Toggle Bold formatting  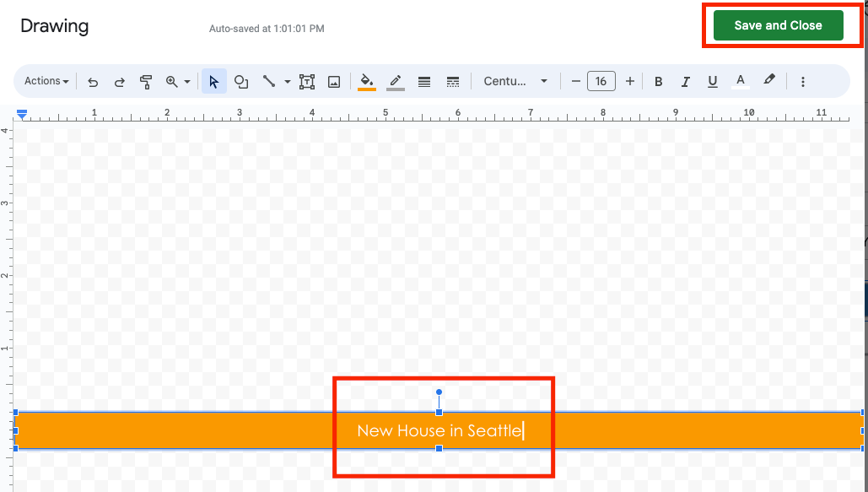(659, 82)
